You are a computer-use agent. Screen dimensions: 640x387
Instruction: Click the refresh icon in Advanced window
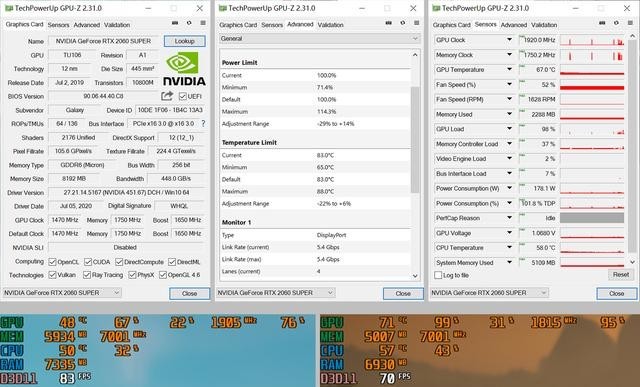[x=402, y=23]
